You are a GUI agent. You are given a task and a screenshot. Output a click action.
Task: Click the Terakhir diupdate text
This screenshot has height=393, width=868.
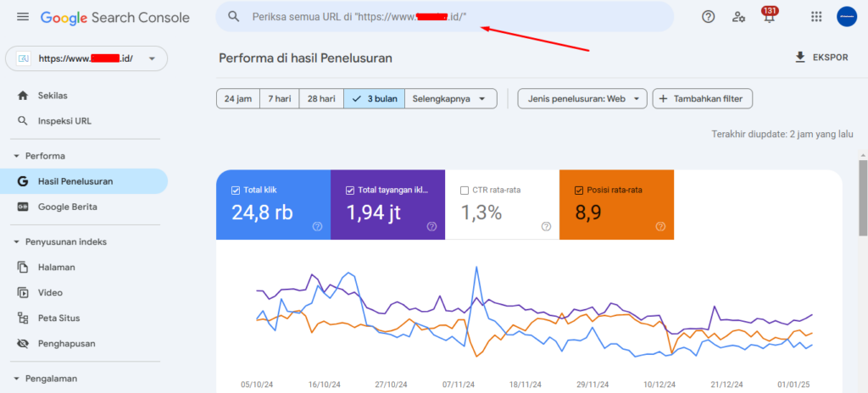782,134
